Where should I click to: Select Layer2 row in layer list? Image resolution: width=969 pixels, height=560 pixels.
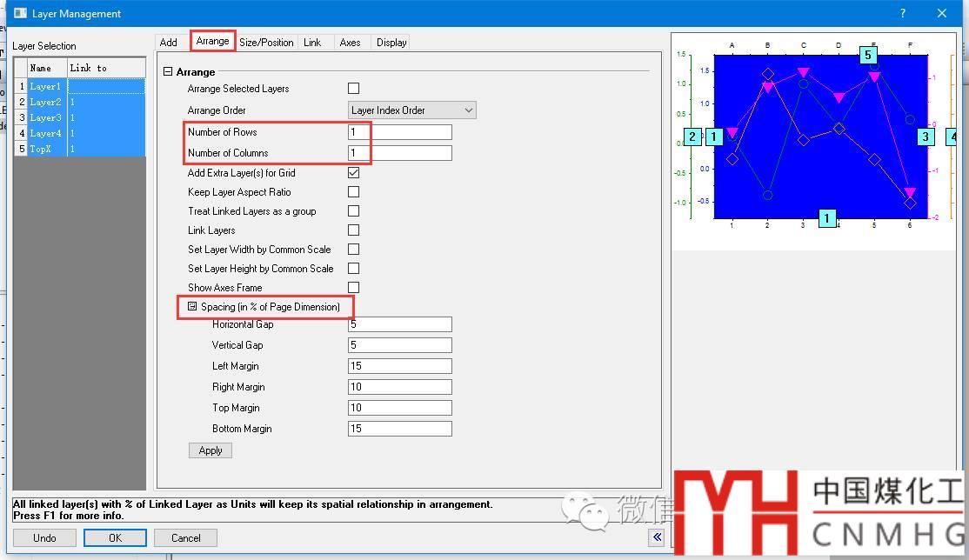coord(80,102)
